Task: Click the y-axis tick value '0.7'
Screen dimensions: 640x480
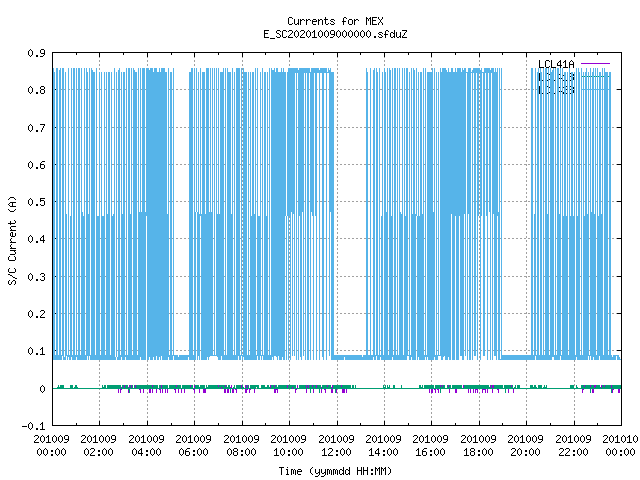Action: pyautogui.click(x=36, y=128)
